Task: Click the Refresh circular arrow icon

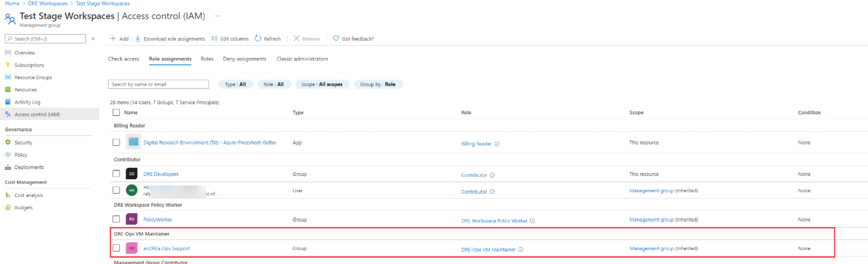Action: 258,38
